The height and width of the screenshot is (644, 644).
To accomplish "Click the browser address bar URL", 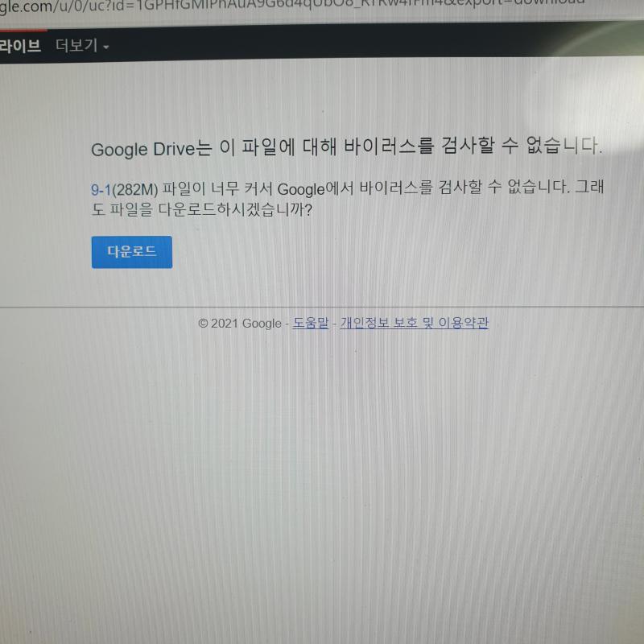I will [291, 7].
